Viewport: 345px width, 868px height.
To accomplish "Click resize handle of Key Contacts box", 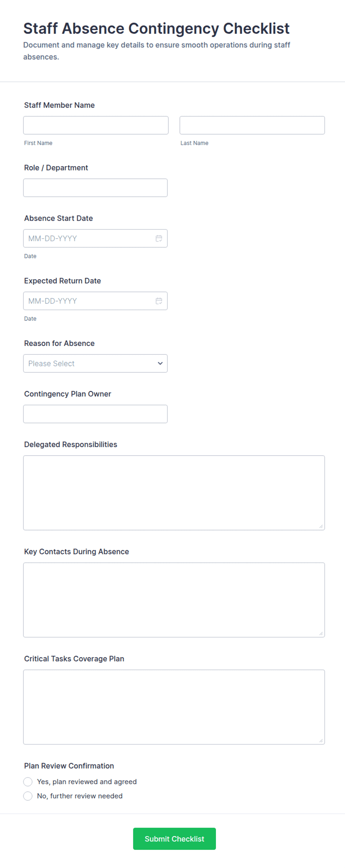I will pos(321,633).
